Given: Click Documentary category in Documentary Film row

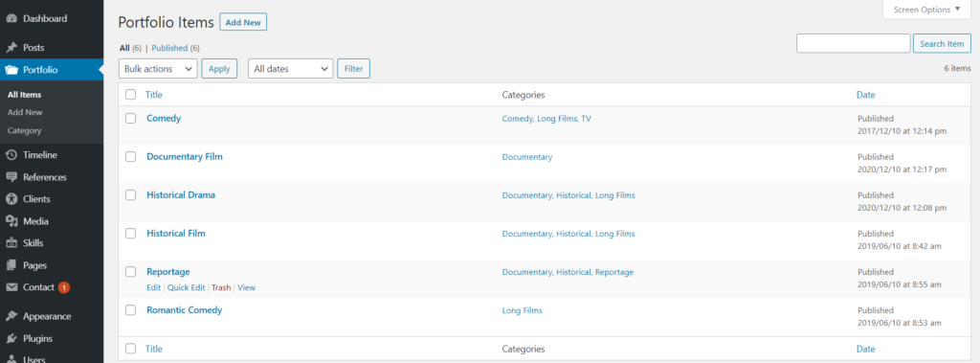Looking at the screenshot, I should [x=527, y=157].
